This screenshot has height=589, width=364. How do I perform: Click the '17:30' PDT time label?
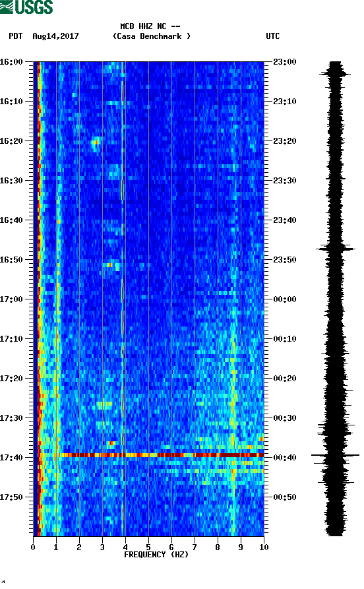coord(11,418)
